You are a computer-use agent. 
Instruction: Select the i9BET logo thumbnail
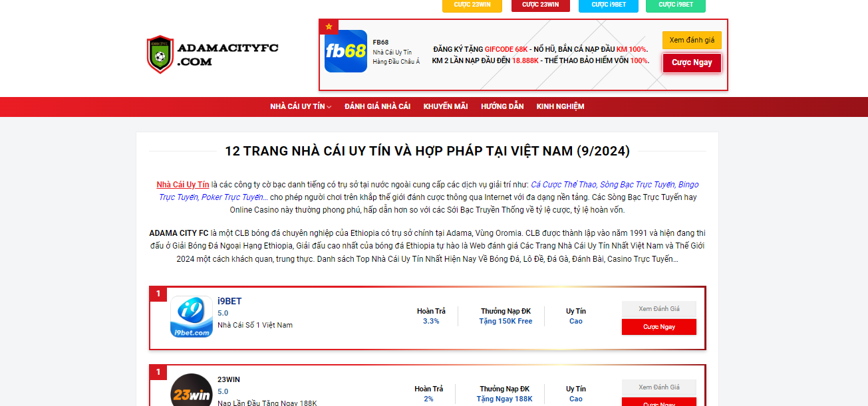192,317
